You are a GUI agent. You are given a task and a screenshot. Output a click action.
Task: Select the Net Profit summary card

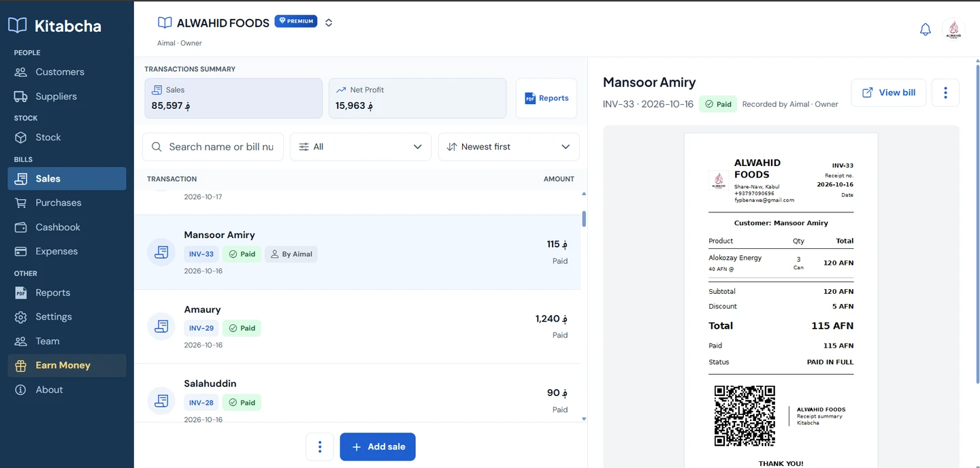click(x=418, y=99)
